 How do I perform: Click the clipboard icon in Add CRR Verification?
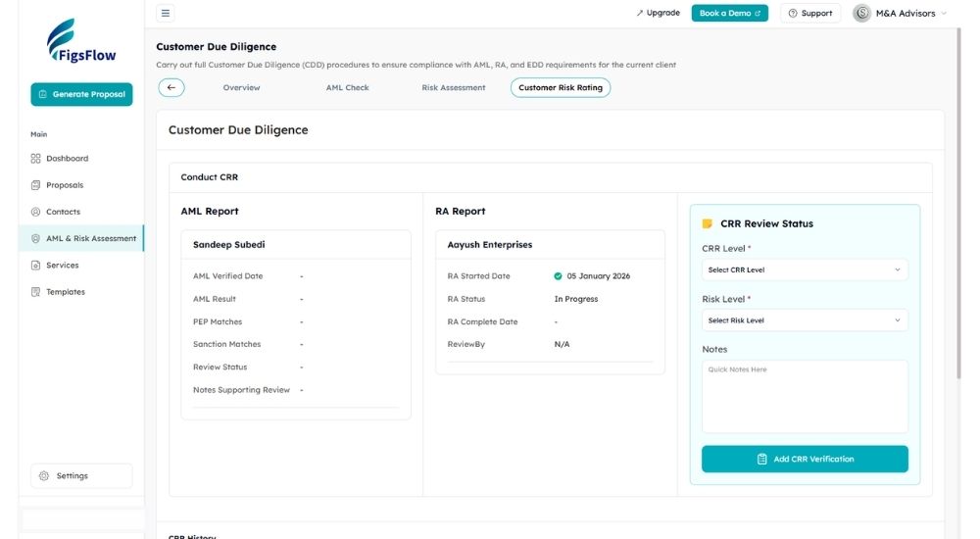761,459
